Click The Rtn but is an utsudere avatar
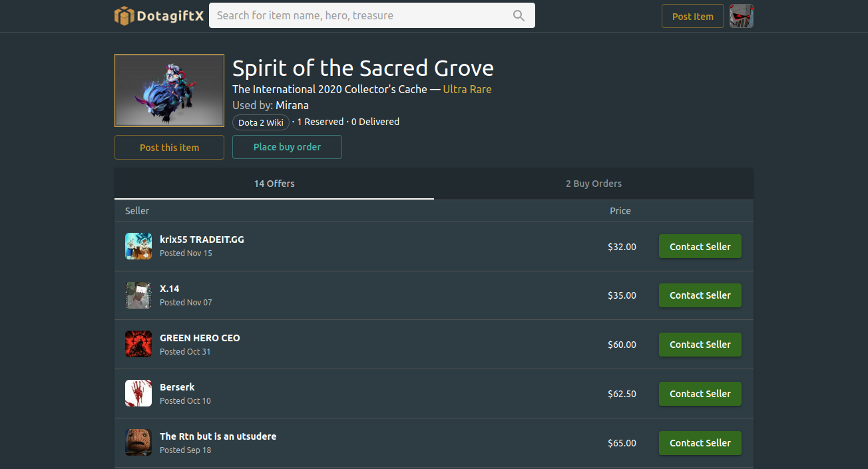This screenshot has height=469, width=868. point(138,443)
